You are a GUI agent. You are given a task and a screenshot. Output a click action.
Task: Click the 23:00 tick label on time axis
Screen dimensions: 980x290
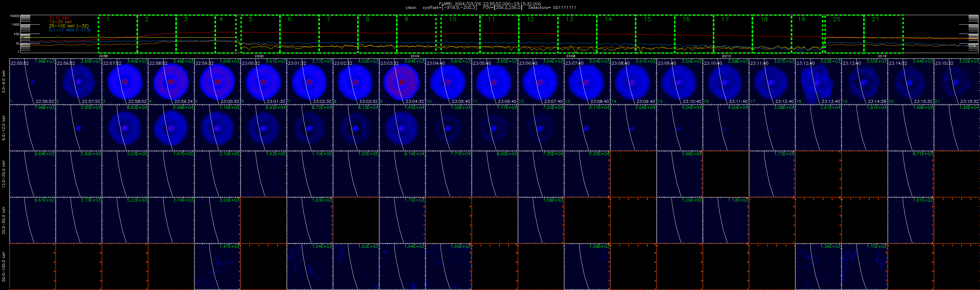click(x=259, y=56)
